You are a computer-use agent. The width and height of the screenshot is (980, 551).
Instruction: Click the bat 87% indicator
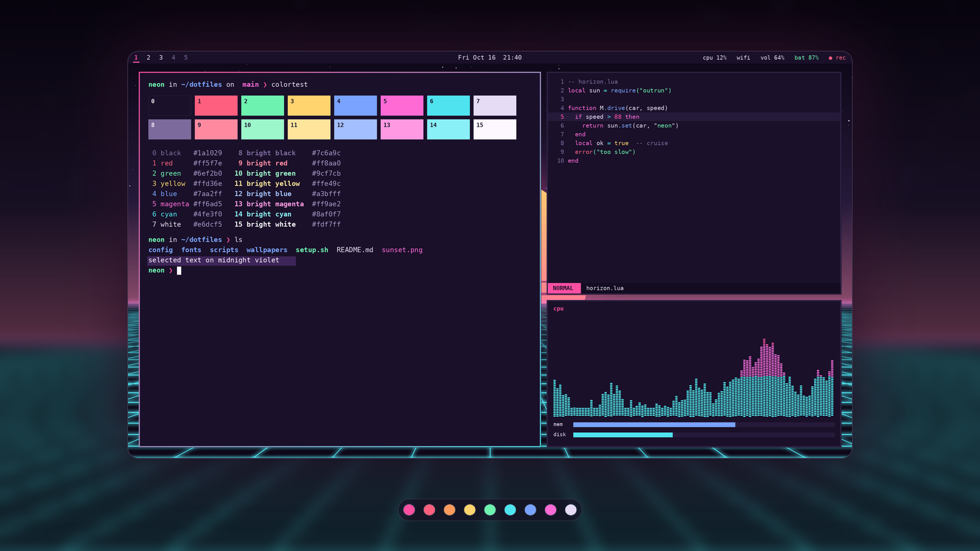click(806, 58)
